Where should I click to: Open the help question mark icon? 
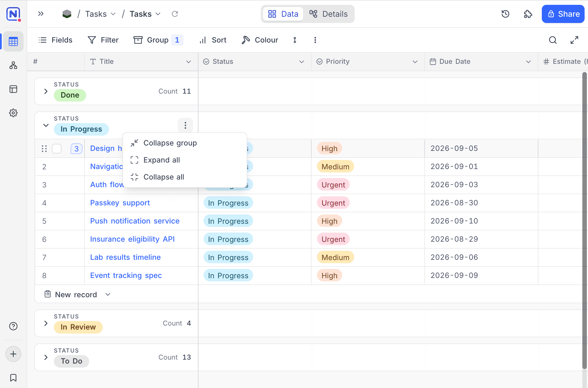13,326
